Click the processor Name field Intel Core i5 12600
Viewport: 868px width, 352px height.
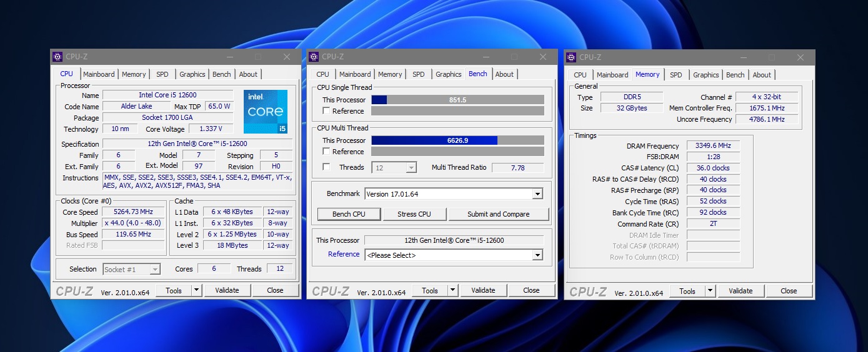167,95
